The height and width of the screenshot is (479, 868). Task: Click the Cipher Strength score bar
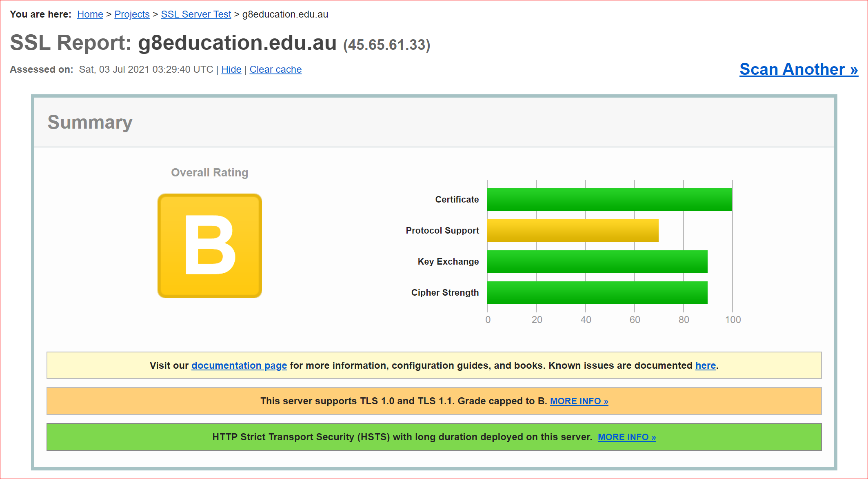coord(597,293)
